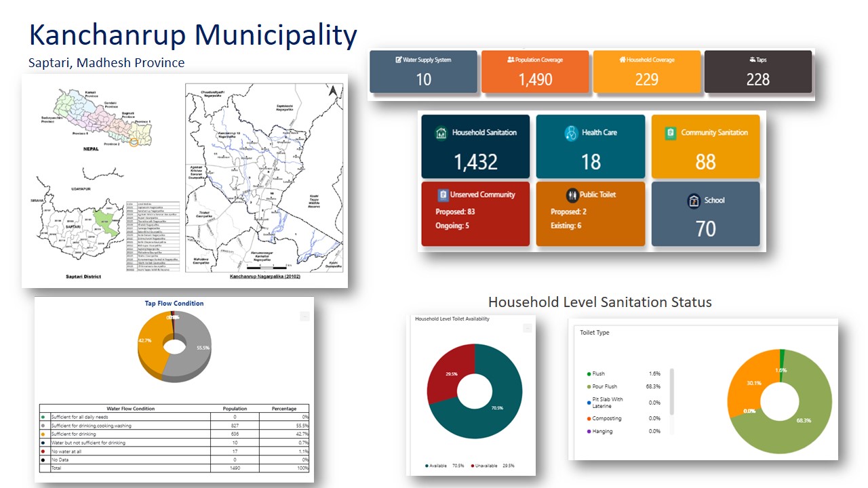The width and height of the screenshot is (868, 488).
Task: Click the orange segment of Tap Flow chart
Action: coord(151,346)
